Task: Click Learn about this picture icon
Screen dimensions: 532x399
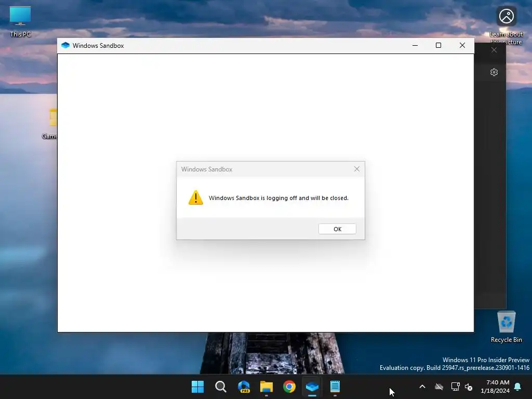Action: 506,25
